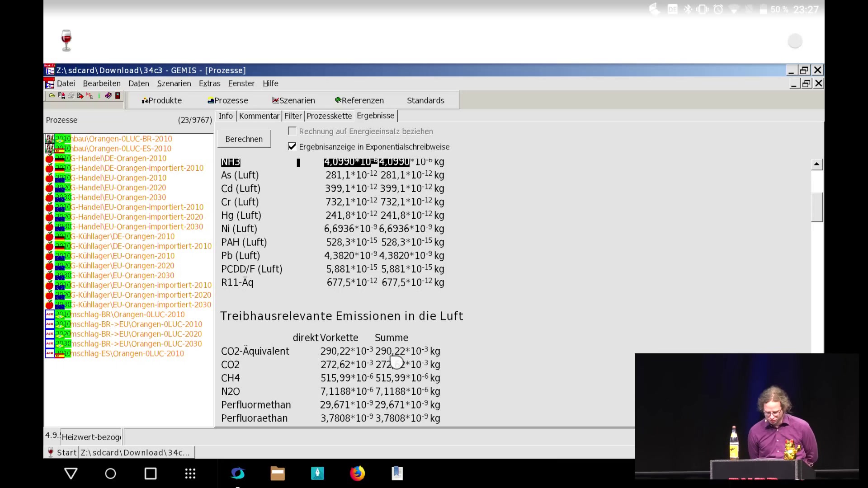Open the Szenarien menu in menu bar
The height and width of the screenshot is (488, 868).
pos(174,84)
